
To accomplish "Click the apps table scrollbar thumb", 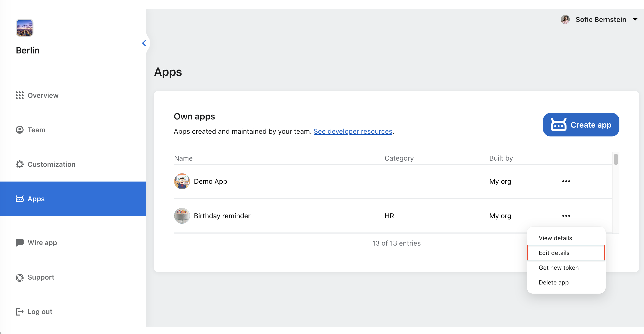I will coord(616,159).
